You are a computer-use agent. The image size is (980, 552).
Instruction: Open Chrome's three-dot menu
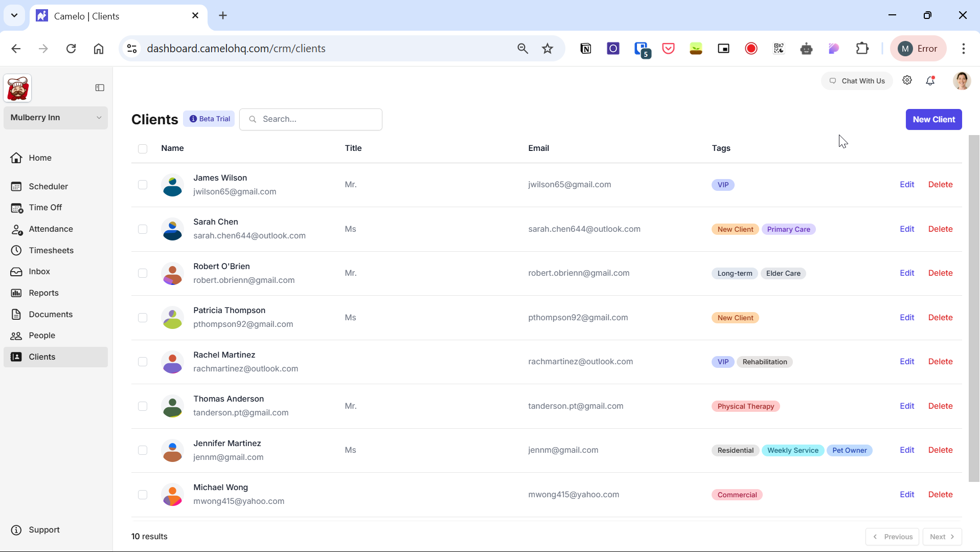pos(963,49)
